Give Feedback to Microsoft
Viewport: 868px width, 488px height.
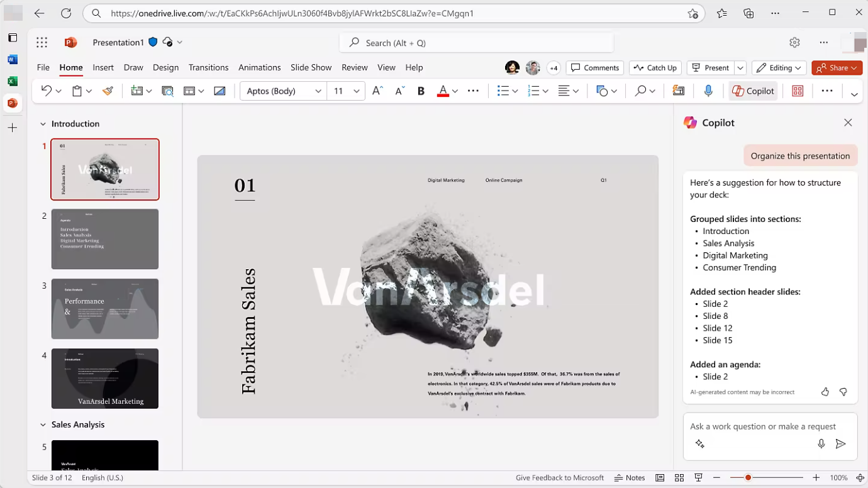(x=559, y=477)
